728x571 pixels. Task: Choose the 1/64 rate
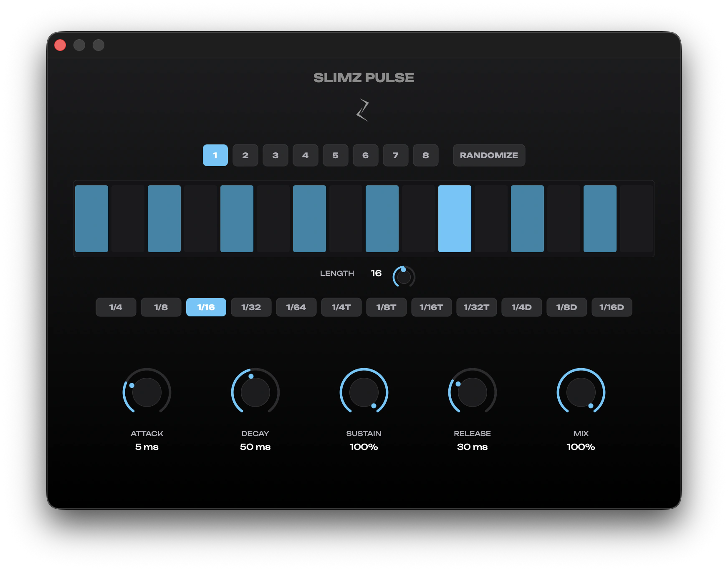(x=296, y=307)
